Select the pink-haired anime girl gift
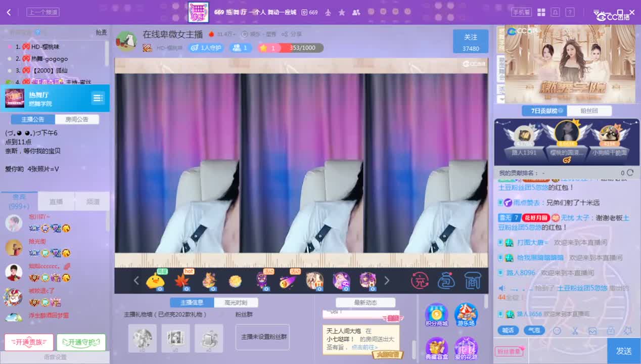The image size is (641, 364). tap(341, 281)
